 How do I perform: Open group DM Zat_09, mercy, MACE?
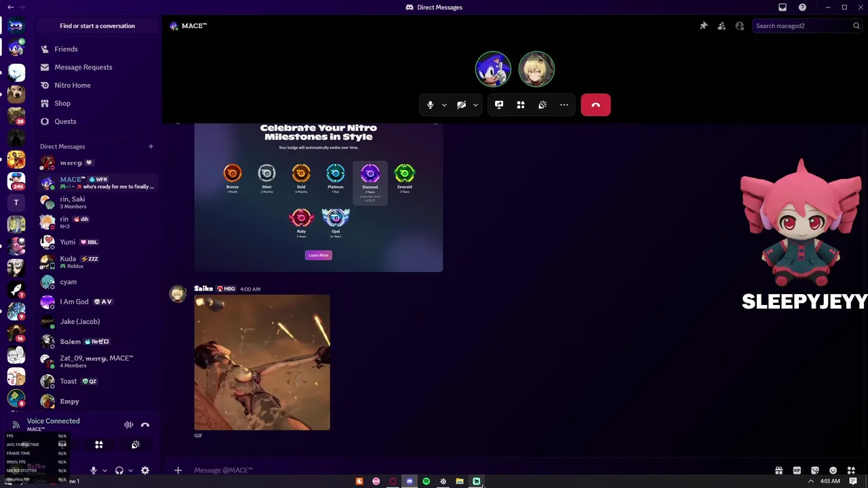pyautogui.click(x=97, y=361)
